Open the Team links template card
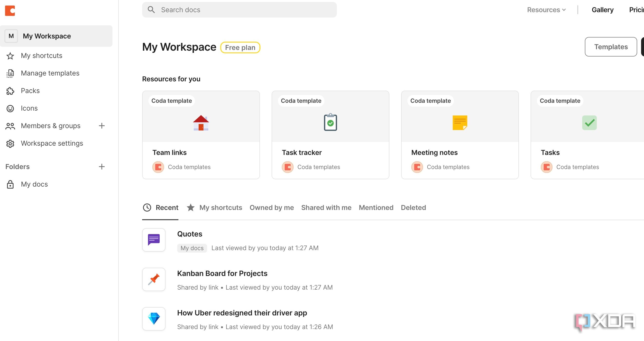The height and width of the screenshot is (341, 644). pyautogui.click(x=201, y=135)
